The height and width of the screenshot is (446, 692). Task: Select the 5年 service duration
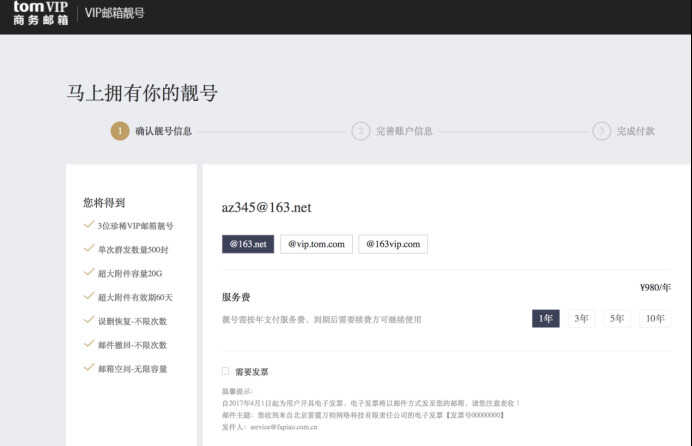click(x=617, y=319)
